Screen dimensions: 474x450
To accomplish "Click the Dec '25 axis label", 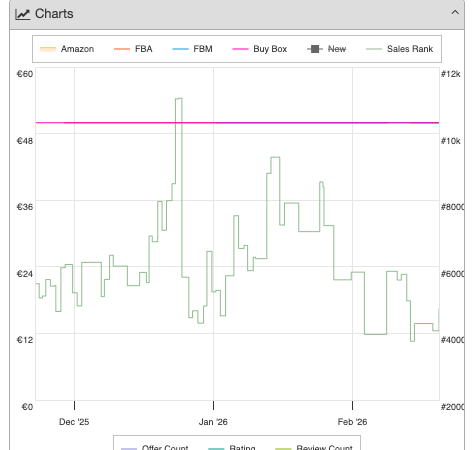I will point(74,422).
